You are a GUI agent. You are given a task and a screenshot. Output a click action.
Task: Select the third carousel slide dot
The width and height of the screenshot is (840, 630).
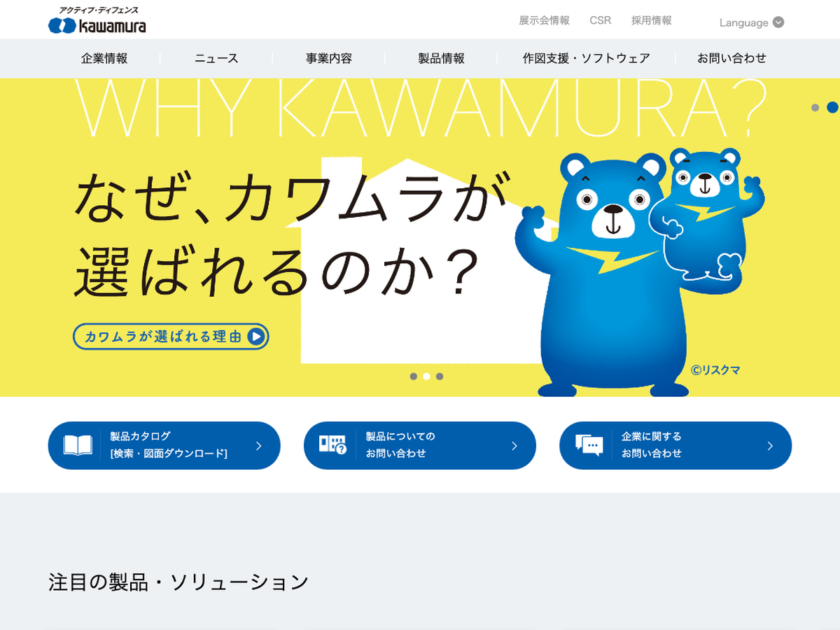point(440,377)
